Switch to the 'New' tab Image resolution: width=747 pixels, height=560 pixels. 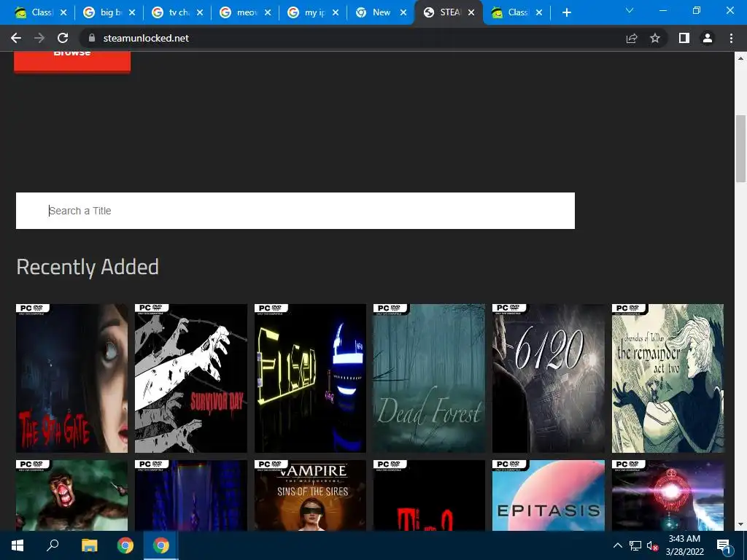(x=382, y=12)
